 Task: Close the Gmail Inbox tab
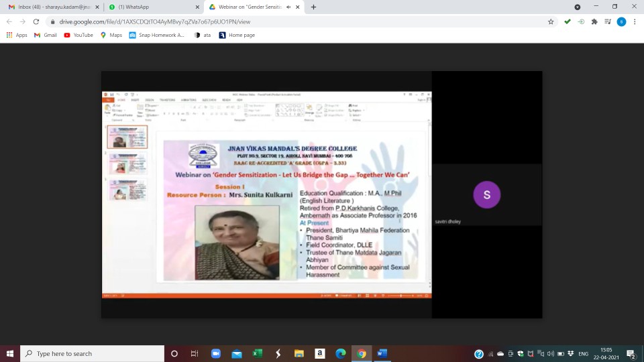[97, 7]
